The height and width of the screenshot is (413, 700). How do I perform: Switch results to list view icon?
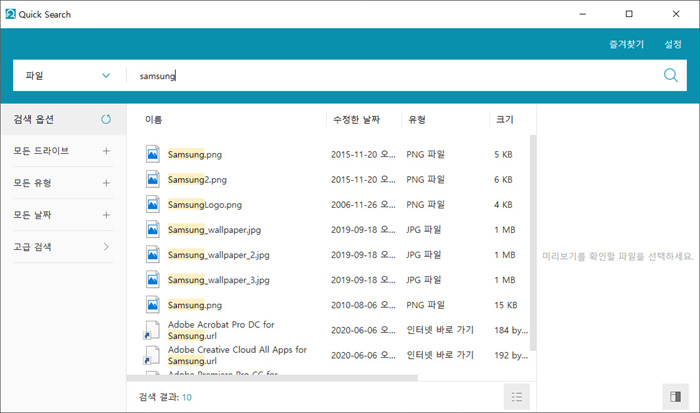tap(516, 397)
